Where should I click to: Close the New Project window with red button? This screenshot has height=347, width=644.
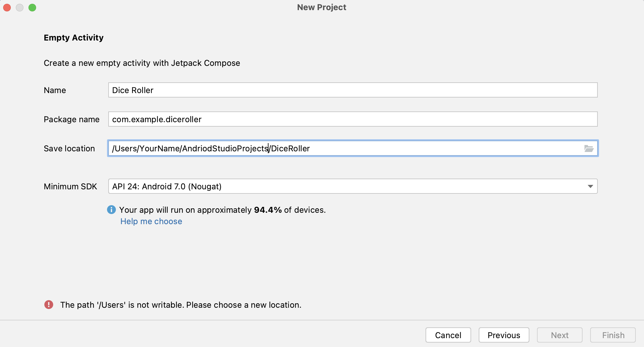7,8
